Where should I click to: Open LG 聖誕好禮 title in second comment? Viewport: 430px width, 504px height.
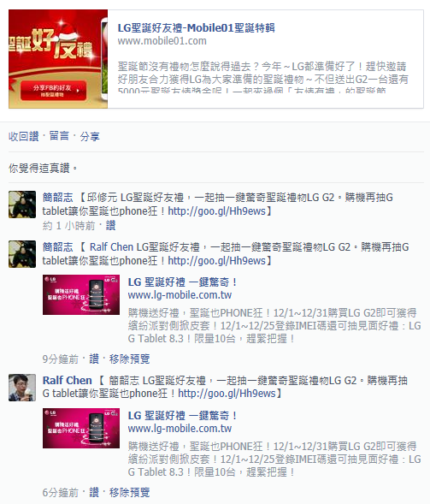[x=182, y=282]
